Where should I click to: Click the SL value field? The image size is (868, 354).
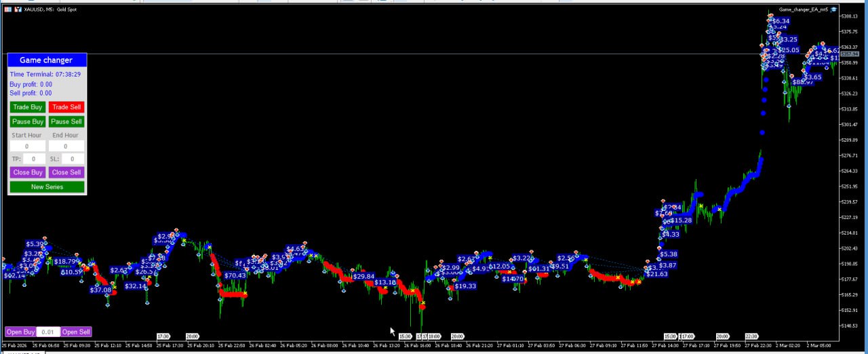click(73, 159)
